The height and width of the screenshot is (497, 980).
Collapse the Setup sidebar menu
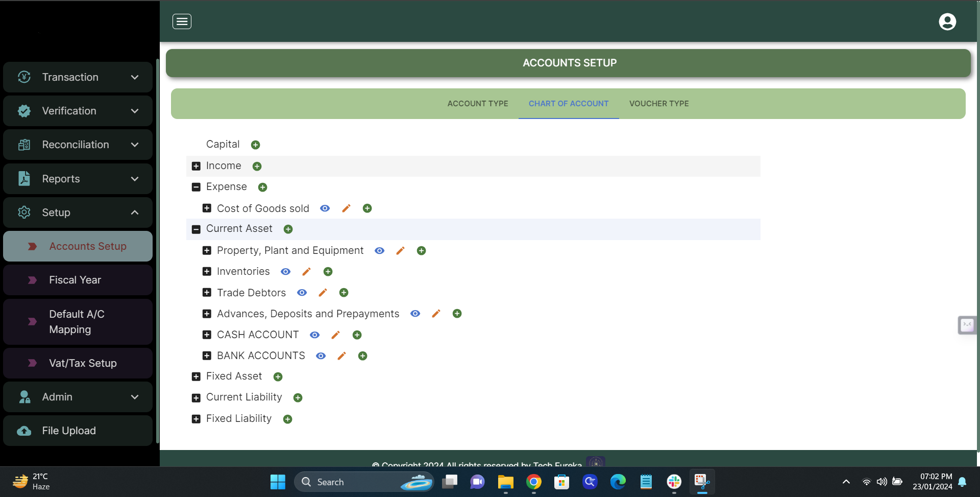(78, 212)
